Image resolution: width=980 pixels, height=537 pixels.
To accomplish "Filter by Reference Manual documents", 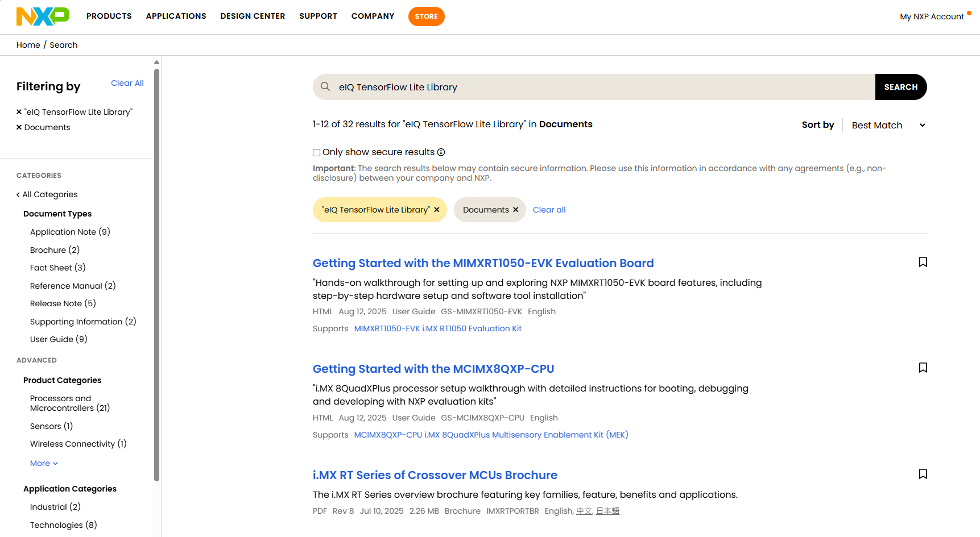I will click(x=73, y=286).
